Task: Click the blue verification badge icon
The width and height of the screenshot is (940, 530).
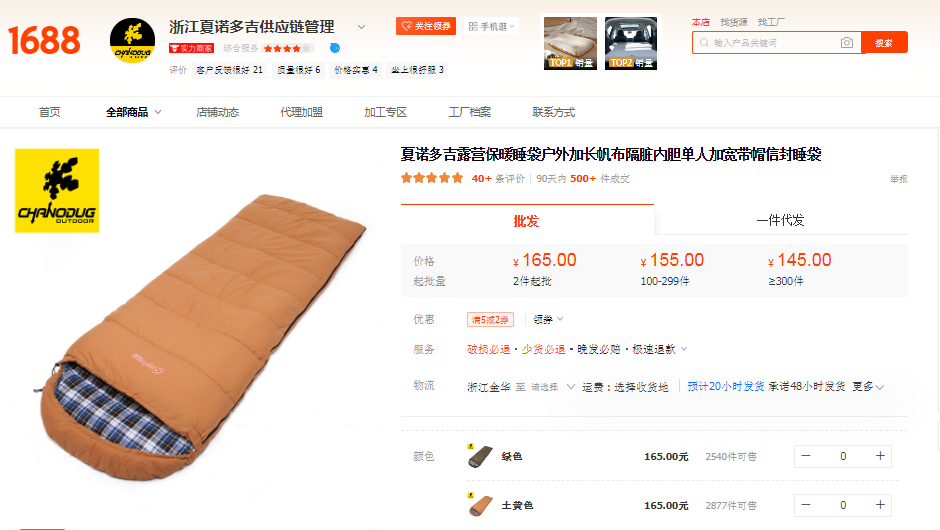Action: 335,48
